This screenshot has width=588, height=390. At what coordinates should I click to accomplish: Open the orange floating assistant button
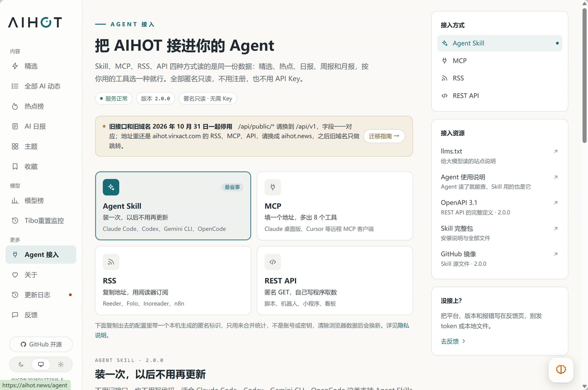[x=561, y=370]
